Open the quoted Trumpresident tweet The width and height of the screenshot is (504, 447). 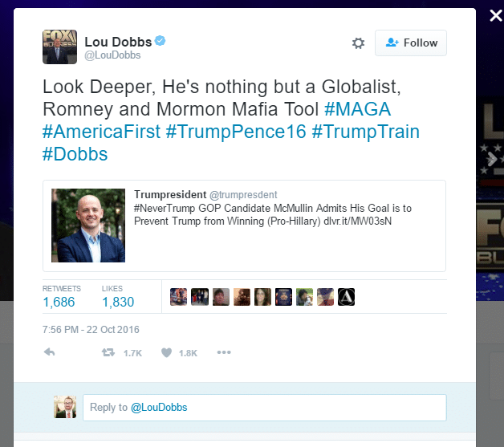point(244,226)
